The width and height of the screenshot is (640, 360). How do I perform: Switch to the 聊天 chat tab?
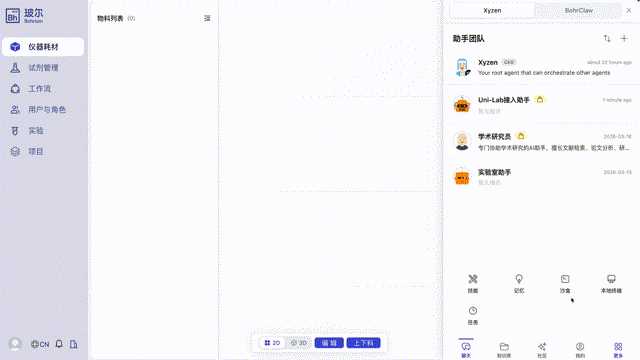tap(466, 349)
